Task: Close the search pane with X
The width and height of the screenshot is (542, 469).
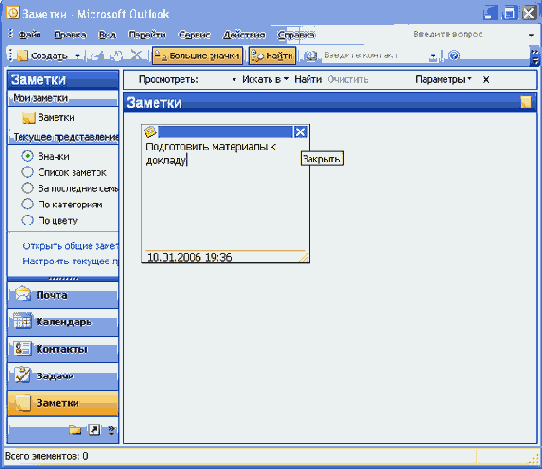Action: tap(486, 80)
